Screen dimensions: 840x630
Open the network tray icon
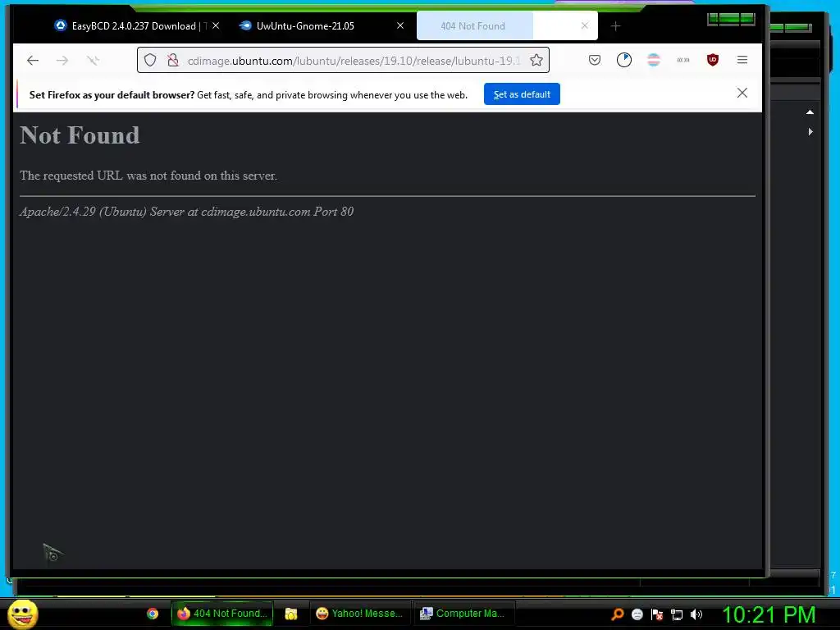point(677,614)
